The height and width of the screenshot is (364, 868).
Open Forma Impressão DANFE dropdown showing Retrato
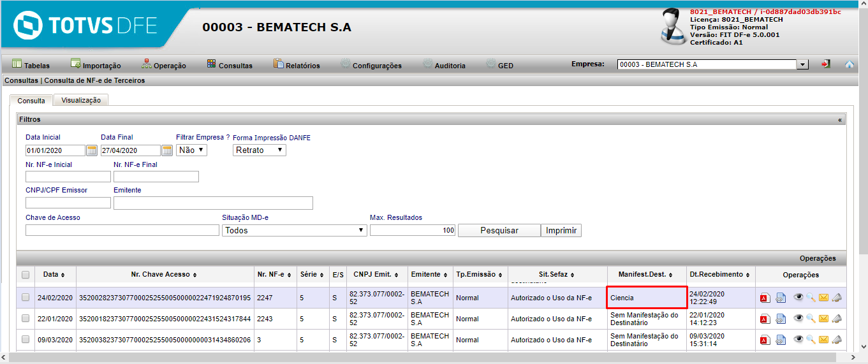[260, 150]
